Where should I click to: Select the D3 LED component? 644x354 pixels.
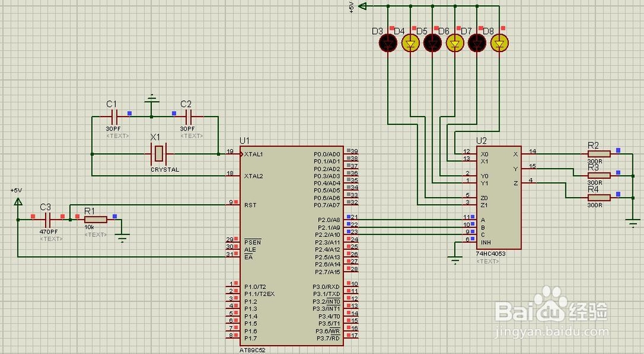pyautogui.click(x=388, y=42)
